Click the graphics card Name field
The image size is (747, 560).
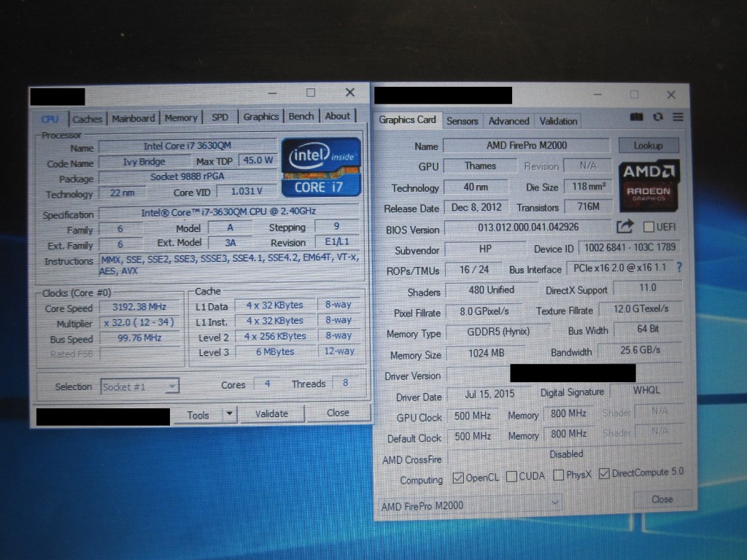527,145
